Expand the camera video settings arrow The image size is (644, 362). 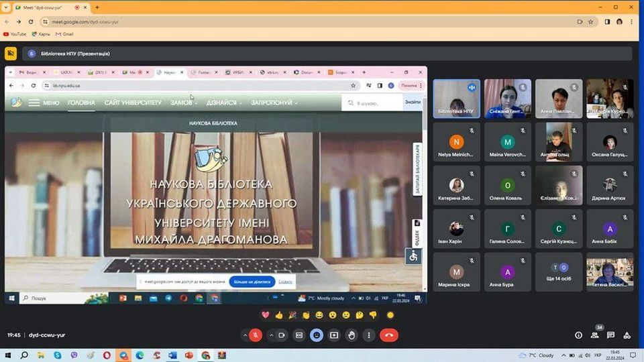coord(271,335)
